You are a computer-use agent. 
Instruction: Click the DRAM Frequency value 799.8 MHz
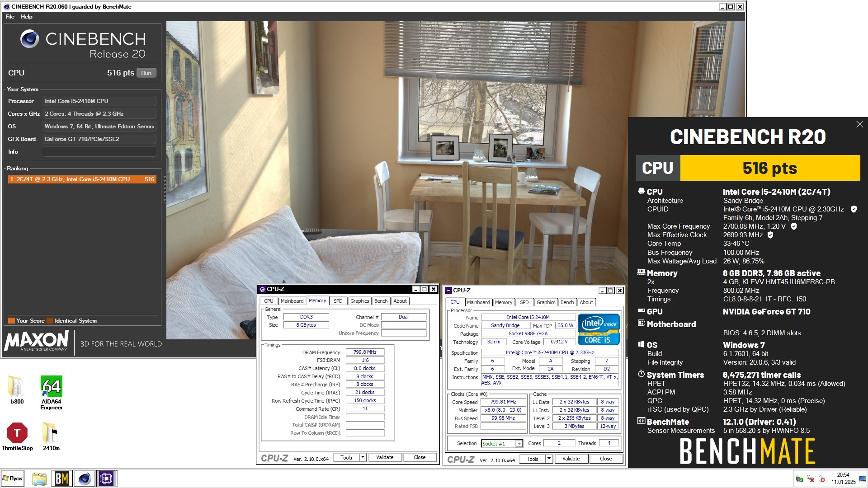click(365, 352)
